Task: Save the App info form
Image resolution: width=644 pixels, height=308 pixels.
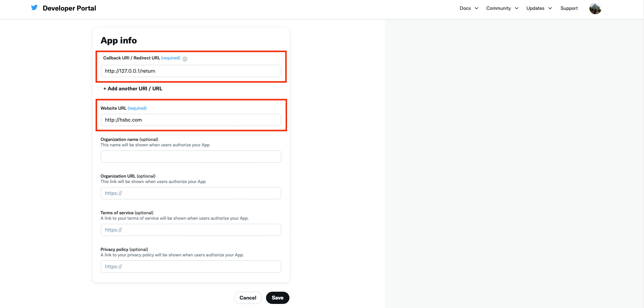Action: (x=277, y=298)
